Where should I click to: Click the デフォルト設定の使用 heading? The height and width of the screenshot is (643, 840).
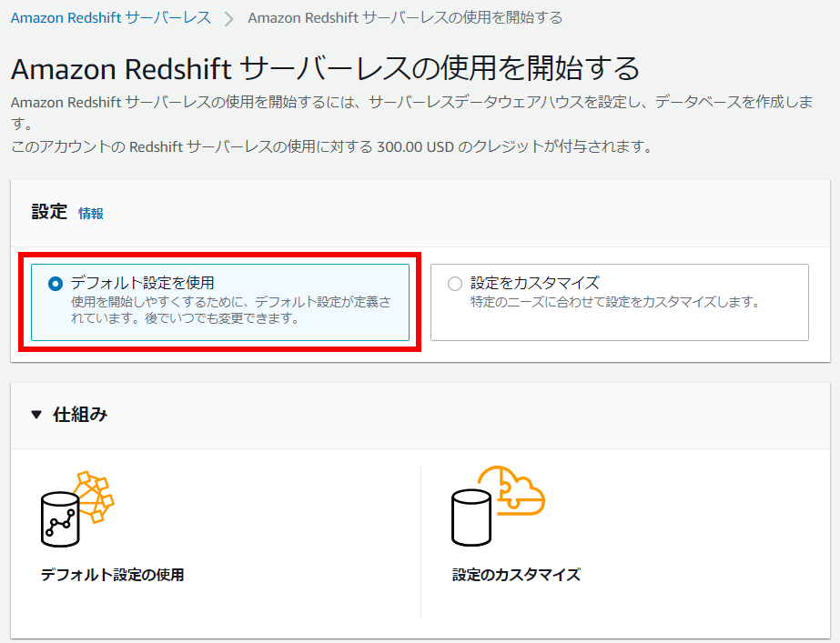pyautogui.click(x=113, y=575)
